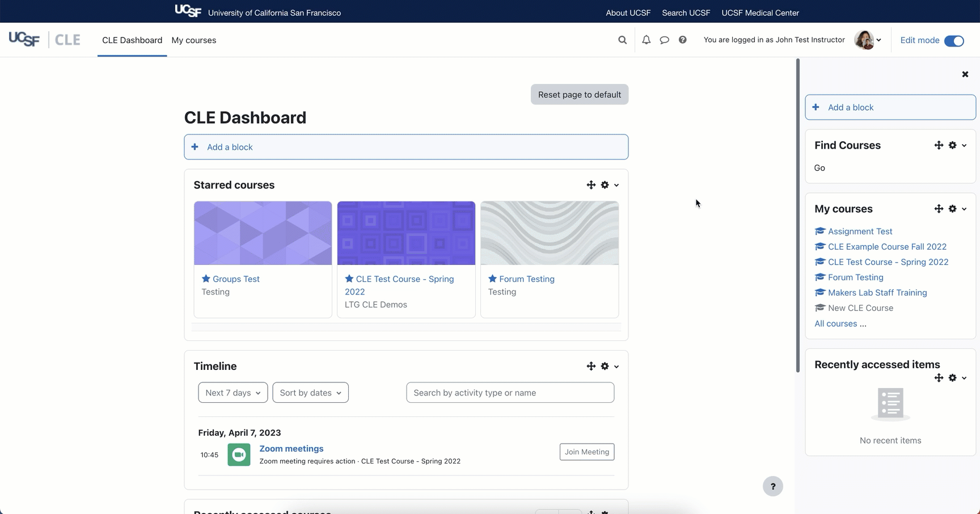The image size is (980, 514).
Task: Click the graduation cap icon beside Assignment Test
Action: (x=820, y=231)
